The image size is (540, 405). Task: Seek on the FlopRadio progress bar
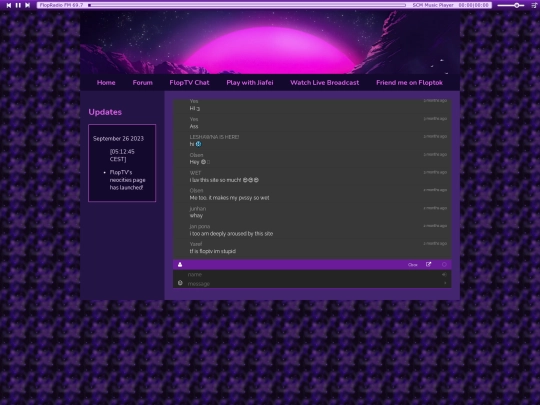click(x=247, y=5)
